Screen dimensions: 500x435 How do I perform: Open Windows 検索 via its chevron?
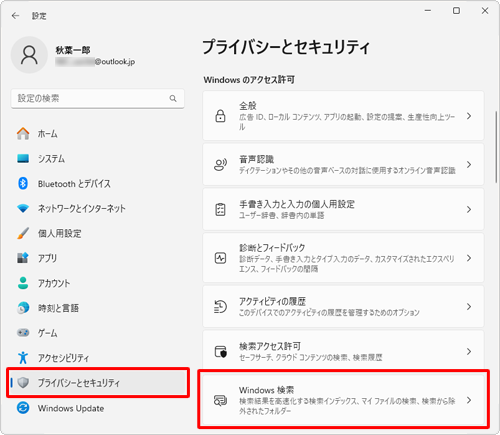tap(469, 400)
